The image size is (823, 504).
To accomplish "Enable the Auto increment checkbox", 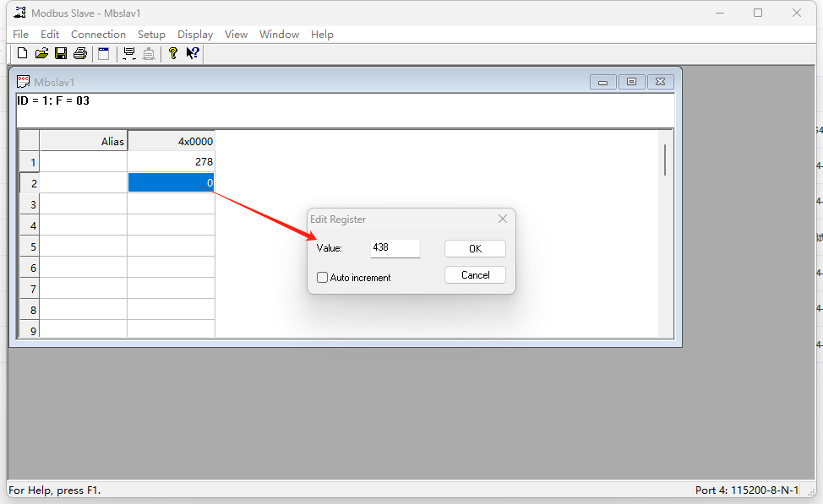I will click(322, 277).
